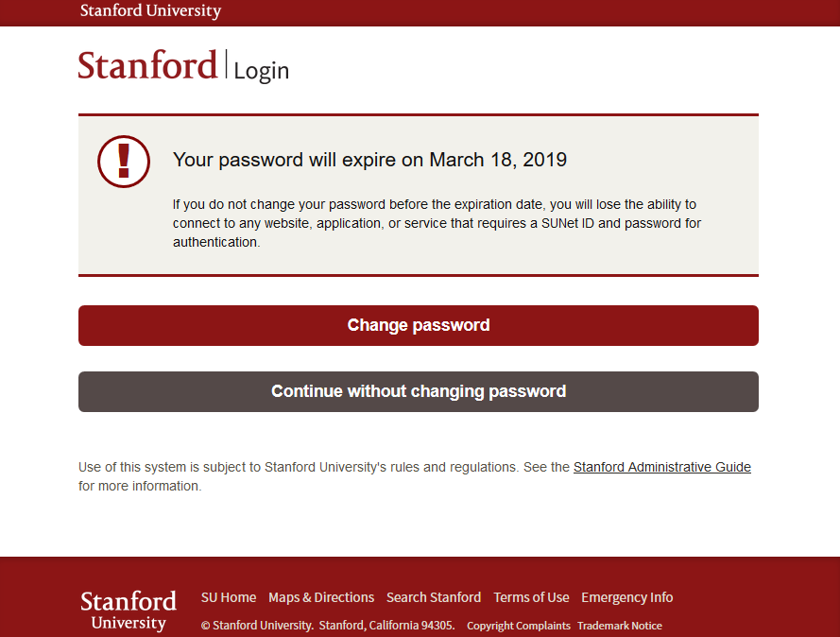Viewport: 840px width, 637px height.
Task: Click the footer Stanford University logo
Action: pyautogui.click(x=129, y=611)
